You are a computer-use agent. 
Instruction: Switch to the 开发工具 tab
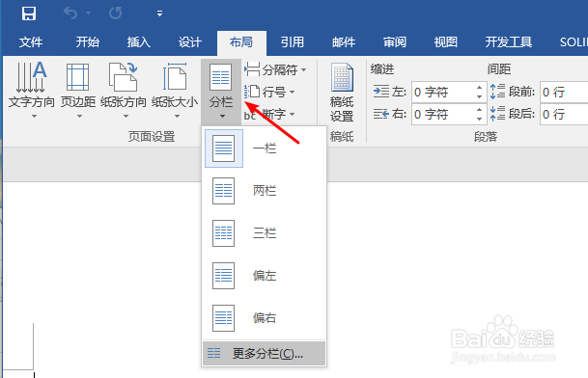pos(509,42)
